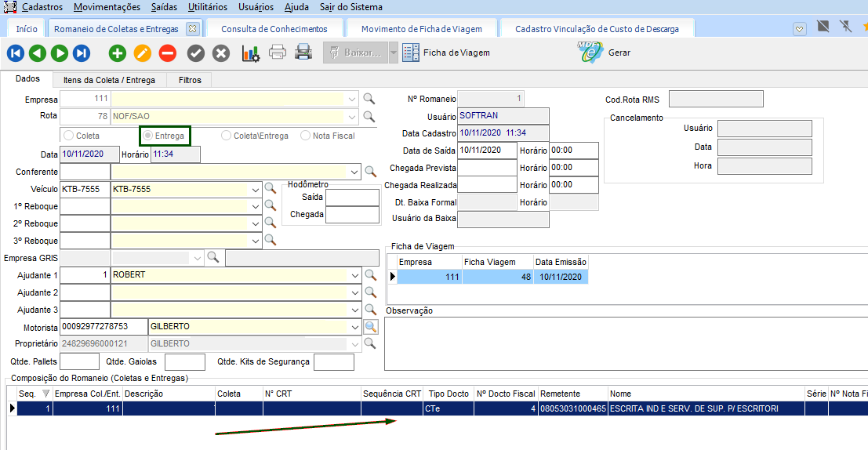This screenshot has width=868, height=450.
Task: Expand the Rota NOF/SAO dropdown
Action: pos(352,117)
